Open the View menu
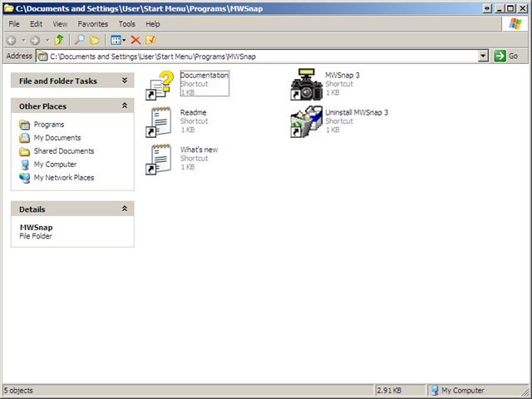The height and width of the screenshot is (399, 532). [x=60, y=24]
